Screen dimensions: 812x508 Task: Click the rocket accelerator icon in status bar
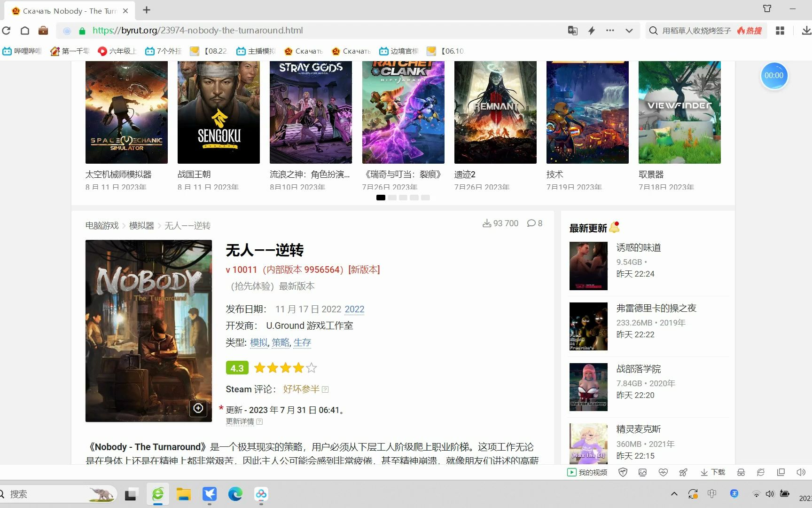[x=683, y=472]
